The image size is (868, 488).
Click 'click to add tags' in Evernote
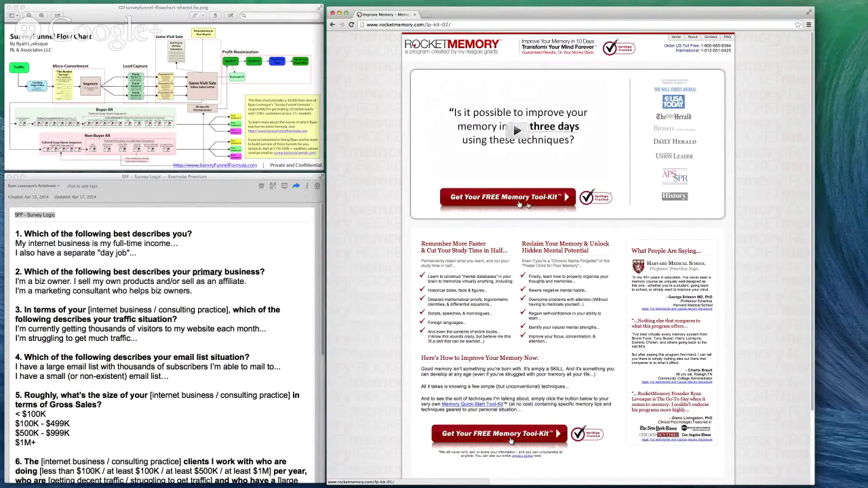(x=82, y=186)
